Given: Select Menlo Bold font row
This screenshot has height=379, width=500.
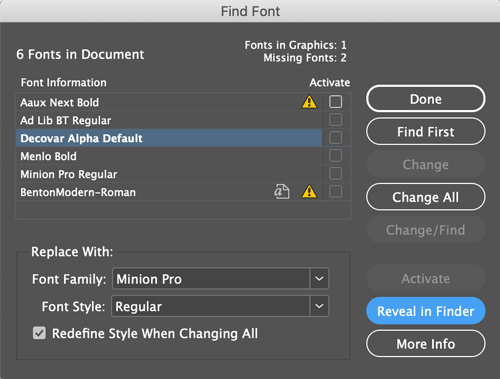Looking at the screenshot, I should (x=169, y=156).
